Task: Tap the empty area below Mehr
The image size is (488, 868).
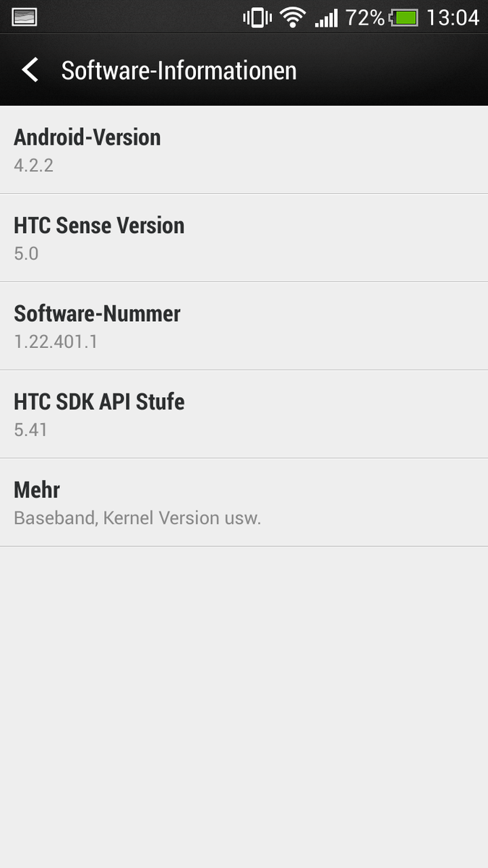Action: click(x=244, y=707)
